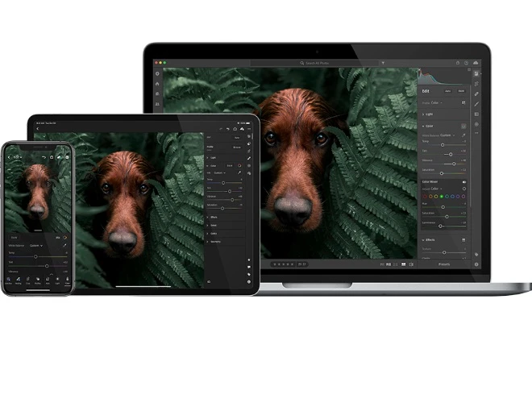Screen dimensions: 532x399
Task: Toggle the histogram clipping indicator on laptop
Action: point(469,69)
